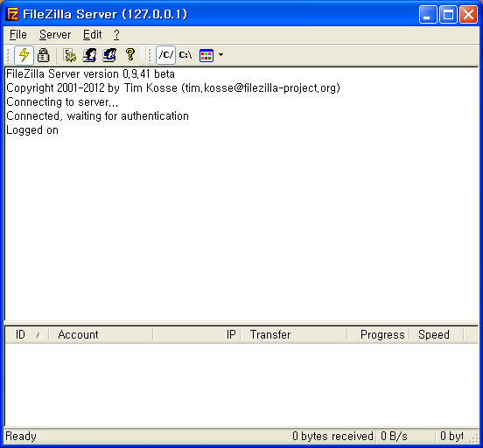
Task: Toggle the C:\ physical path display
Action: point(185,55)
